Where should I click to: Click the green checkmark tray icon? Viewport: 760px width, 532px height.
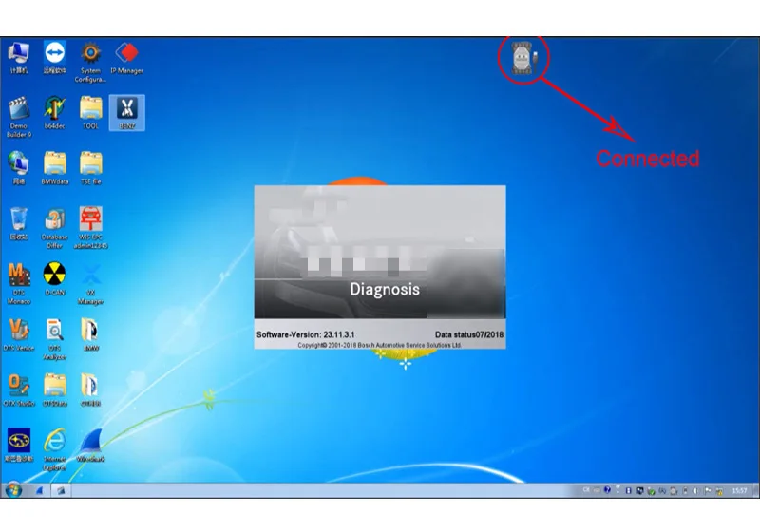pyautogui.click(x=651, y=491)
